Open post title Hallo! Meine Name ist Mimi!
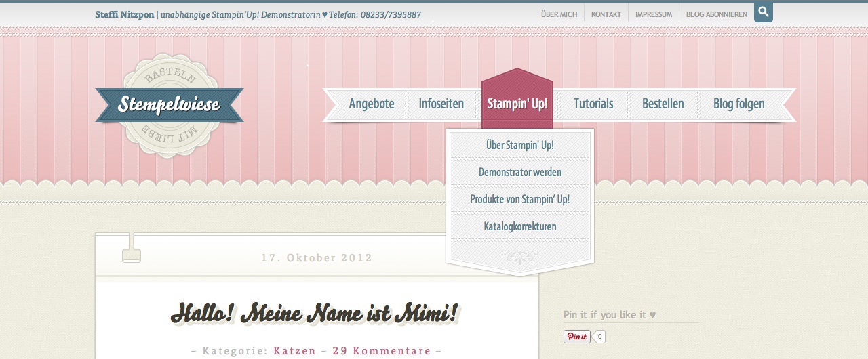Viewport: 868px width, 359px height. [x=316, y=314]
